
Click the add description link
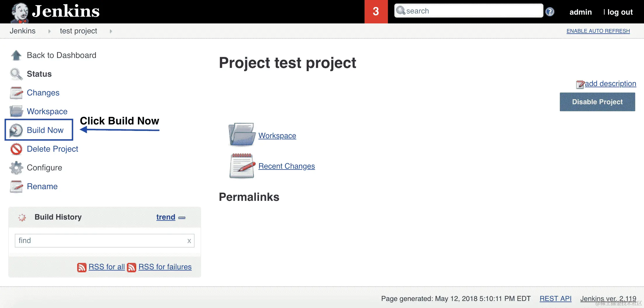tap(610, 83)
